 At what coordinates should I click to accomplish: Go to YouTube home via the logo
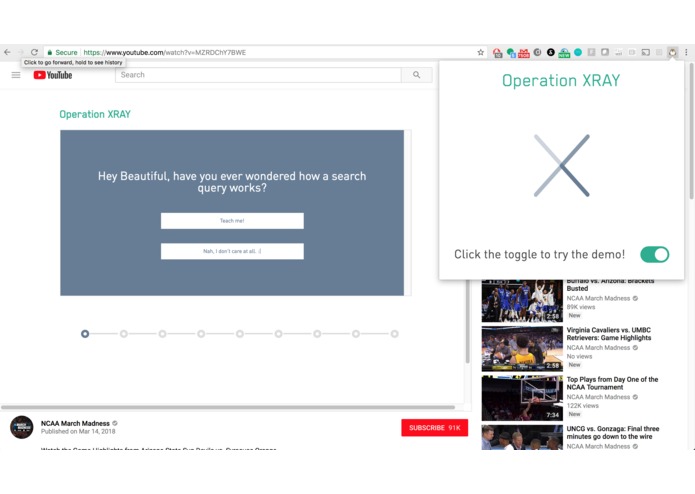click(53, 75)
